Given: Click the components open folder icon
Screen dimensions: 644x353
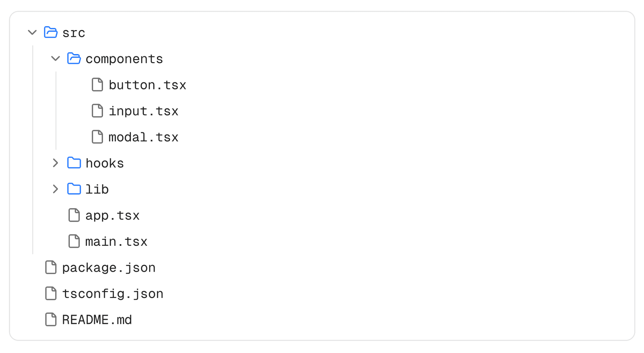Looking at the screenshot, I should [x=74, y=58].
